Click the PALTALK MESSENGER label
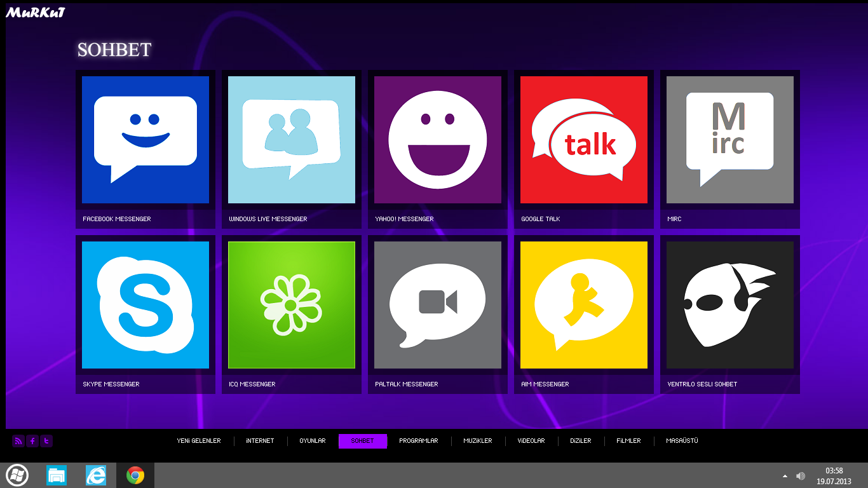868x488 pixels. coord(407,384)
